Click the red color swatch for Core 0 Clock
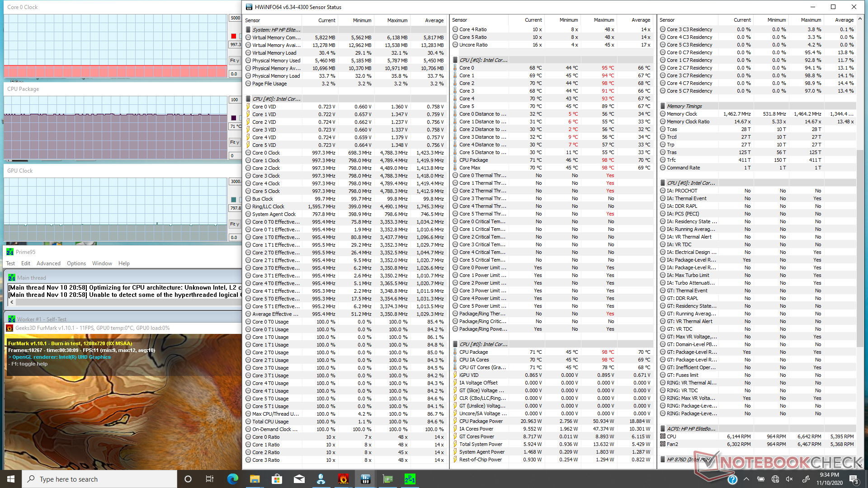Image resolution: width=868 pixels, height=488 pixels. tap(234, 36)
